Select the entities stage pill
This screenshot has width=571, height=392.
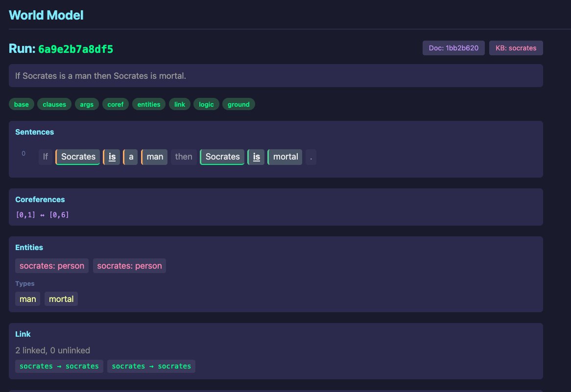[148, 104]
